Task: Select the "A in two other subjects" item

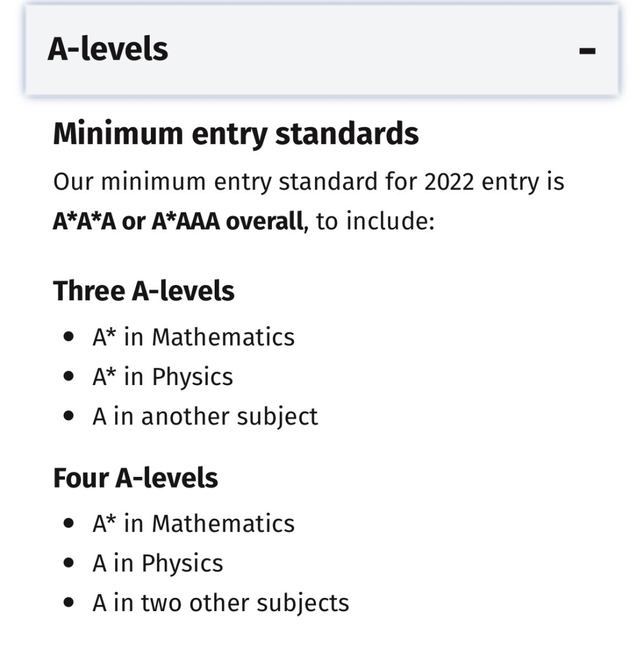Action: (221, 603)
